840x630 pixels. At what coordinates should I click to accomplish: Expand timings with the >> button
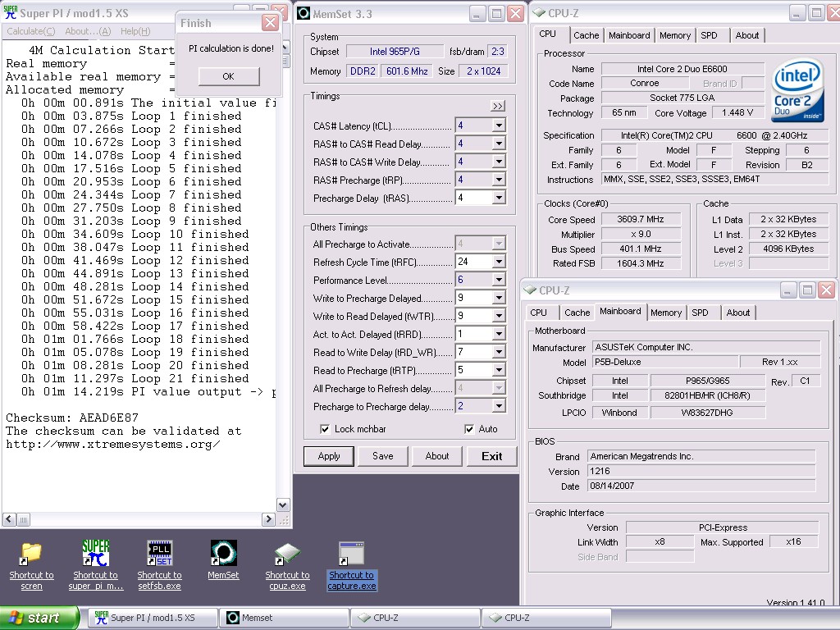498,106
